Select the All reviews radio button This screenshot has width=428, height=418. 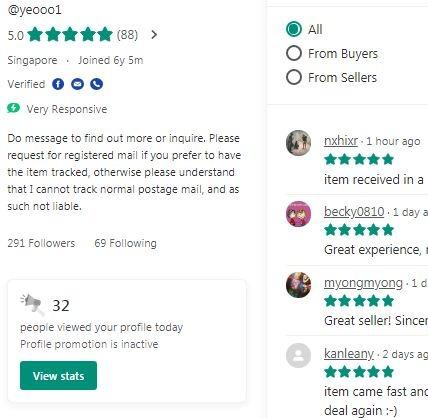pyautogui.click(x=294, y=29)
